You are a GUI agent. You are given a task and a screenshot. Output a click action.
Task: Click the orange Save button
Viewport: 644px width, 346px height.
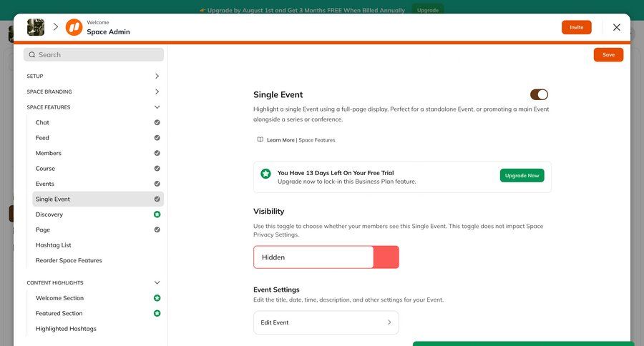point(608,55)
